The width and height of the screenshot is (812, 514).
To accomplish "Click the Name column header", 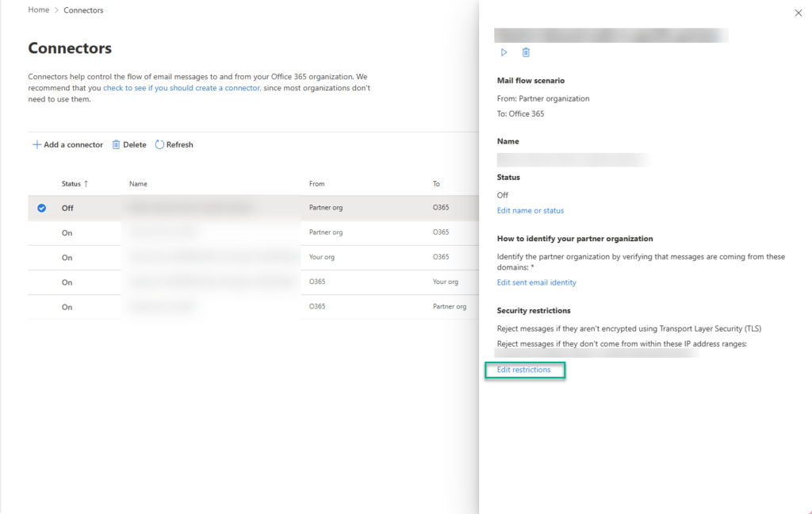I will (x=138, y=184).
